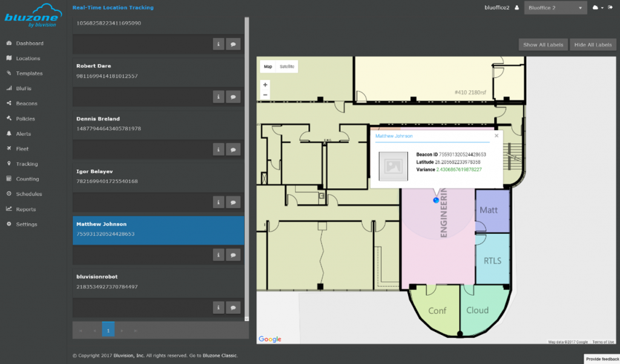The height and width of the screenshot is (364, 620).
Task: Click the Bluvision, Inc. footer link
Action: (x=129, y=356)
